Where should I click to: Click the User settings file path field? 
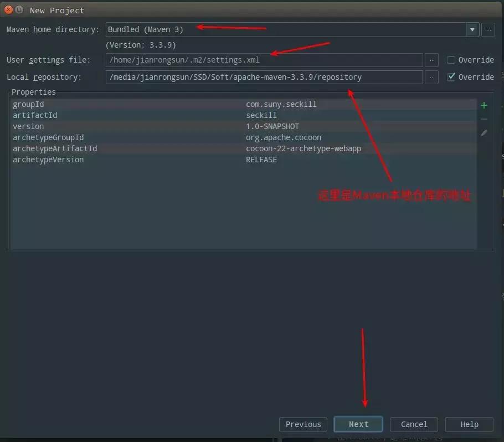point(264,60)
